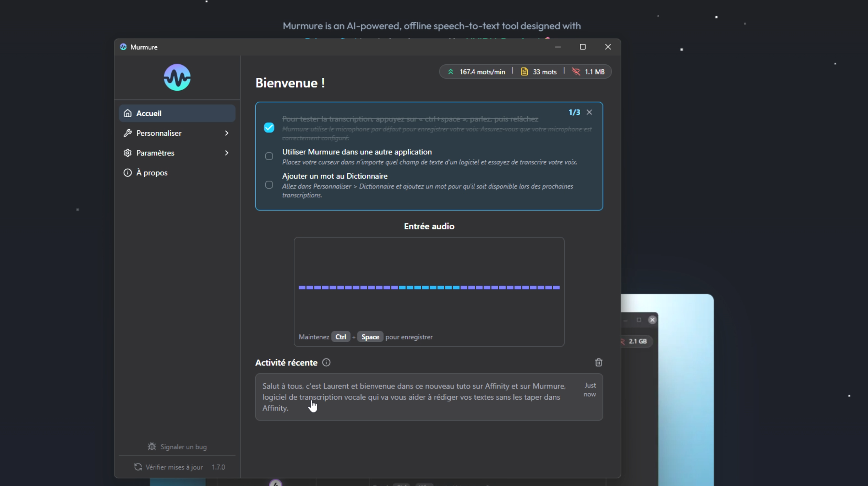This screenshot has height=486, width=868.
Task: Check Utiliser Murmure dans une autre application
Action: (269, 156)
